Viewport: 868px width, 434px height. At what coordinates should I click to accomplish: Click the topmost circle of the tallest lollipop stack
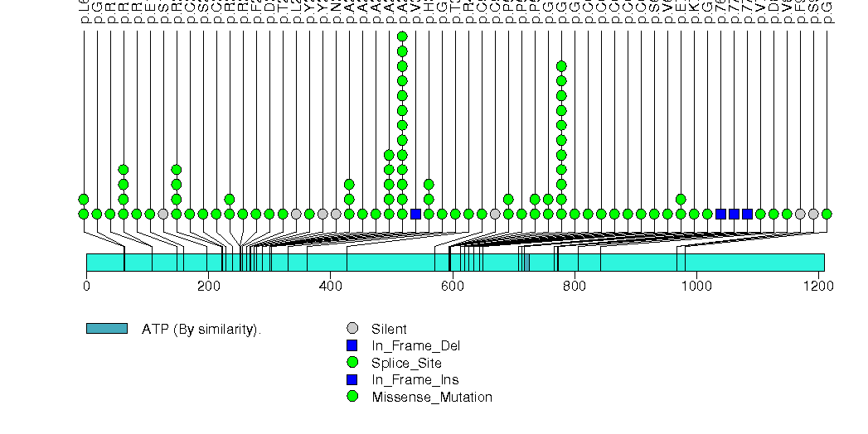pos(402,36)
